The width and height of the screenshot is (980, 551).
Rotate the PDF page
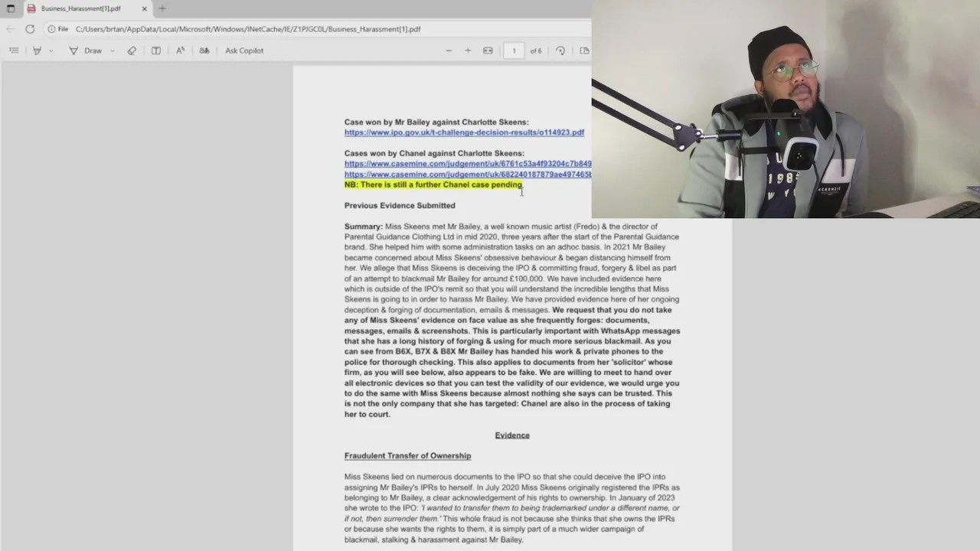point(560,51)
